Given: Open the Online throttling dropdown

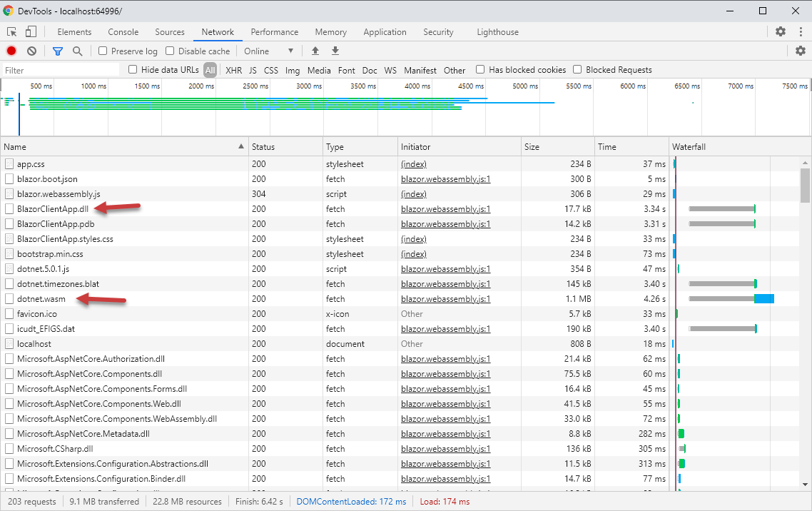Looking at the screenshot, I should pos(269,51).
